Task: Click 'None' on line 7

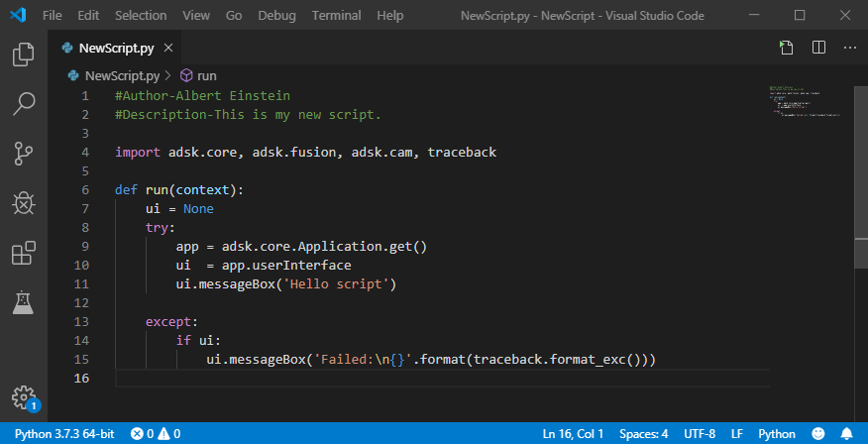Action: (x=198, y=209)
